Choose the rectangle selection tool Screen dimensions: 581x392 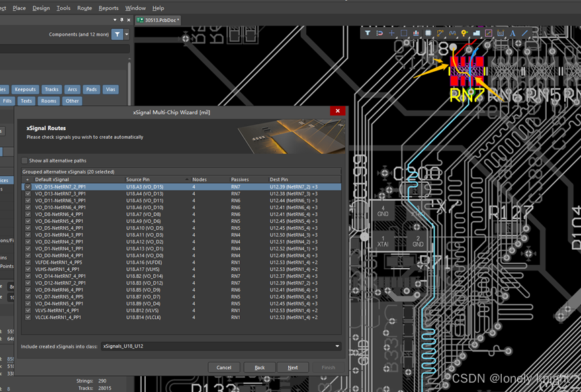coord(404,33)
